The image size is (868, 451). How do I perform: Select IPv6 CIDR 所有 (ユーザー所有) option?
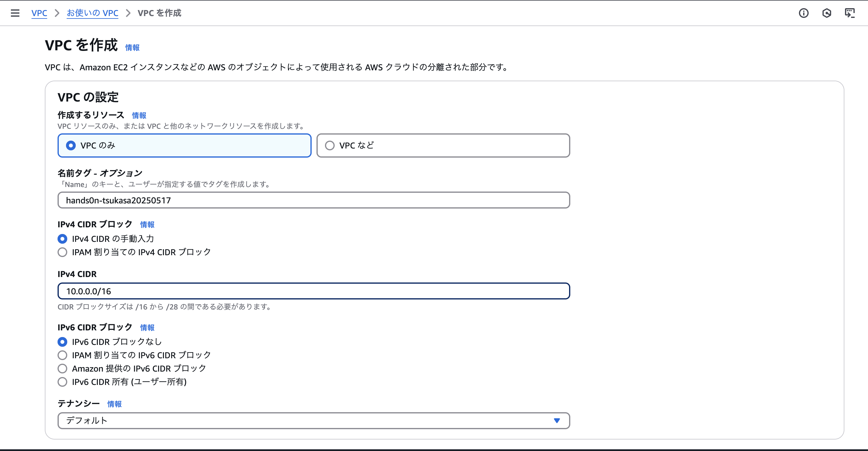point(62,382)
